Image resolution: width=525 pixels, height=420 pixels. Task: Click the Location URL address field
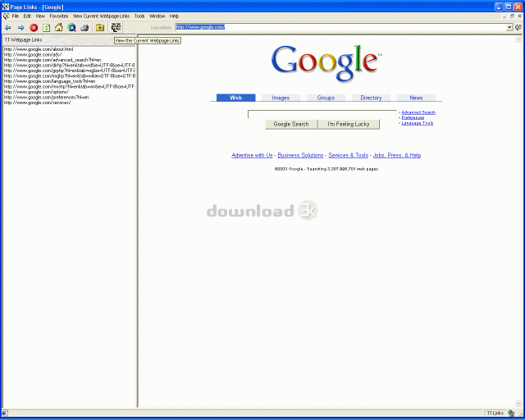[x=341, y=27]
